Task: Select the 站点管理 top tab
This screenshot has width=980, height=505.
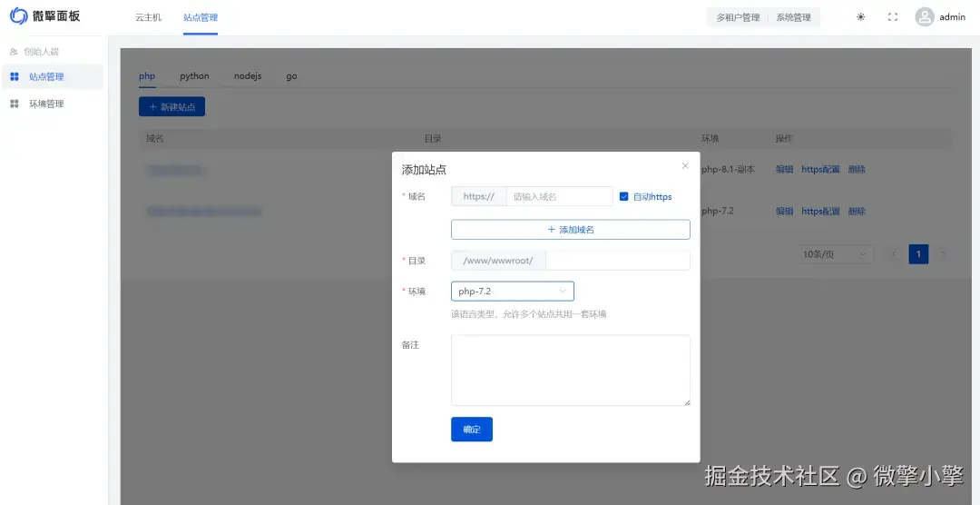Action: (x=201, y=17)
